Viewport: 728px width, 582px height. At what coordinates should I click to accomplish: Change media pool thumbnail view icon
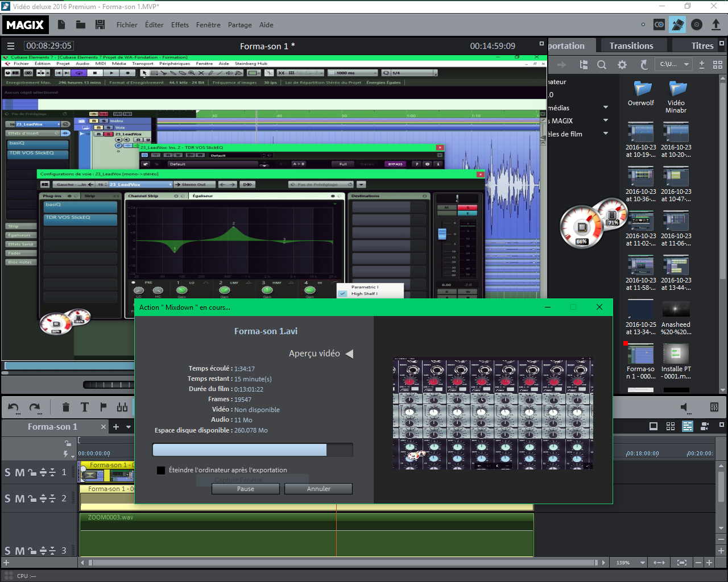point(718,65)
